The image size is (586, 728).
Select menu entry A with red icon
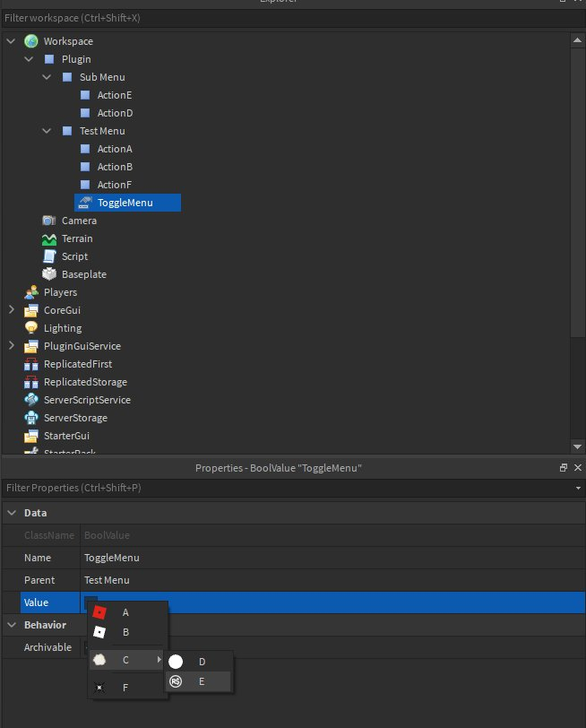[x=125, y=612]
